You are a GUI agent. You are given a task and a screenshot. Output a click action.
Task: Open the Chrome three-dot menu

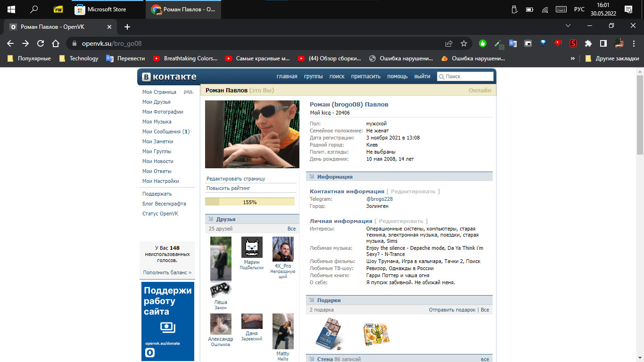point(634,43)
